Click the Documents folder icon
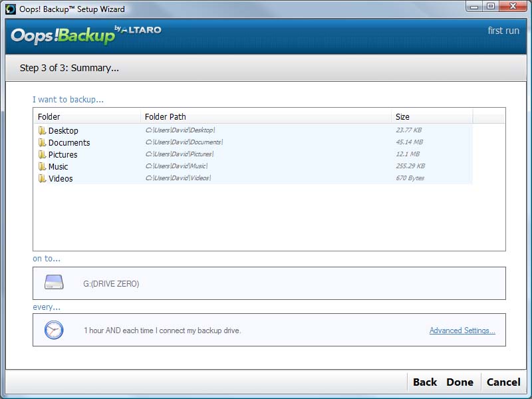 pyautogui.click(x=42, y=142)
